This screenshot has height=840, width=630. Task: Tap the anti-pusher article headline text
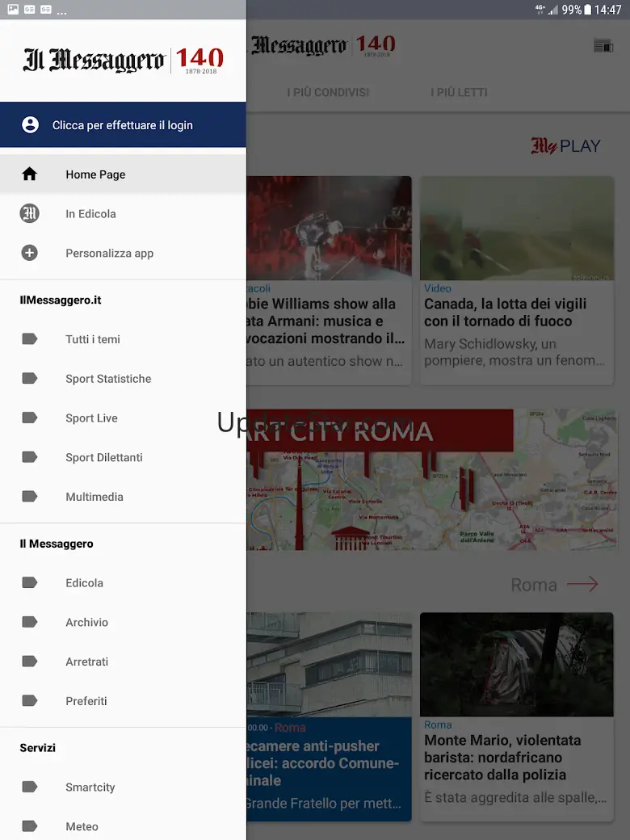tap(323, 762)
